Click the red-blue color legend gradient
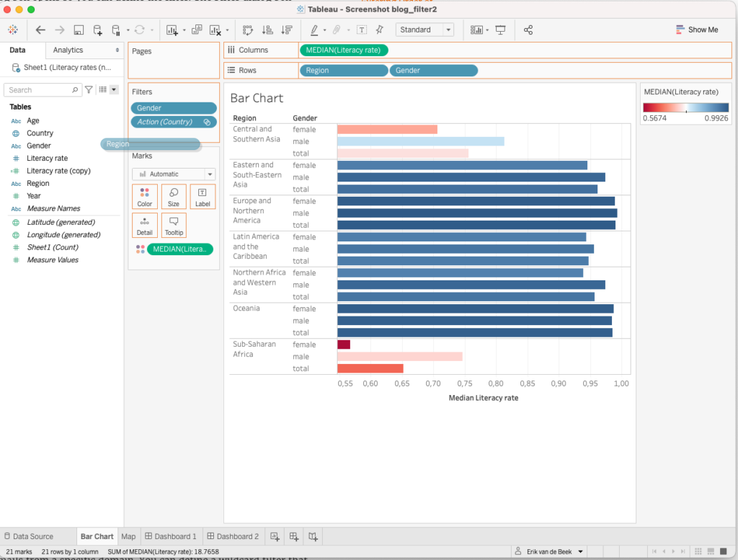The image size is (738, 560). 685,107
